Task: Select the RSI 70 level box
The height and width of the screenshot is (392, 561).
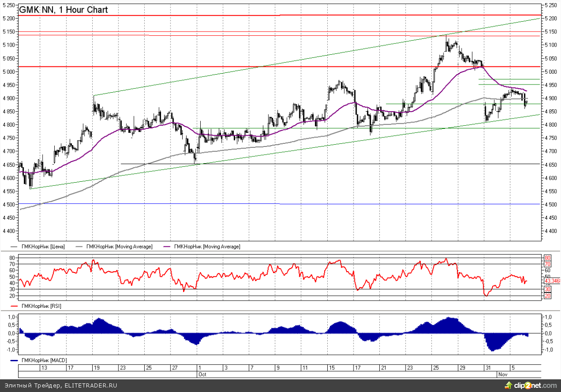Action: point(547,264)
